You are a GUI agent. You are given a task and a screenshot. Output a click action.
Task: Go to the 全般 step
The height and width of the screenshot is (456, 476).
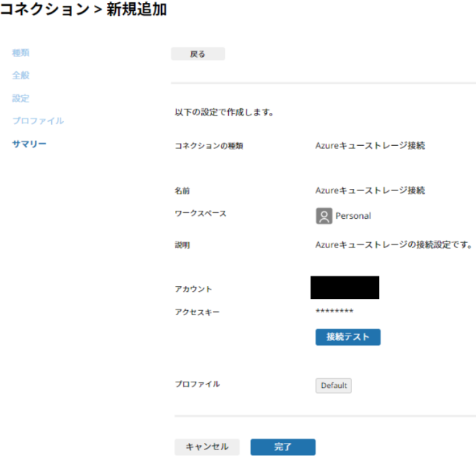pos(20,75)
